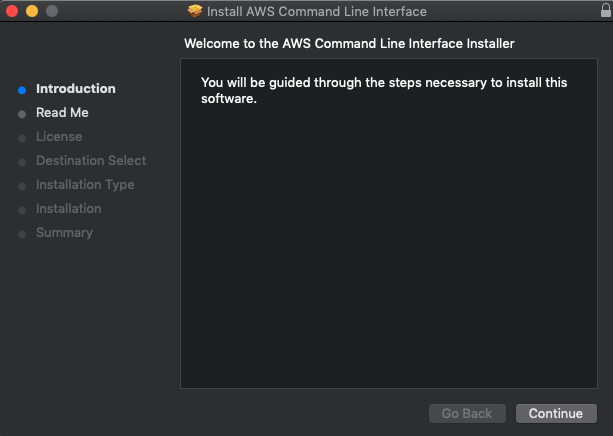Viewport: 613px width, 436px height.
Task: Select the License step label
Action: coord(59,136)
